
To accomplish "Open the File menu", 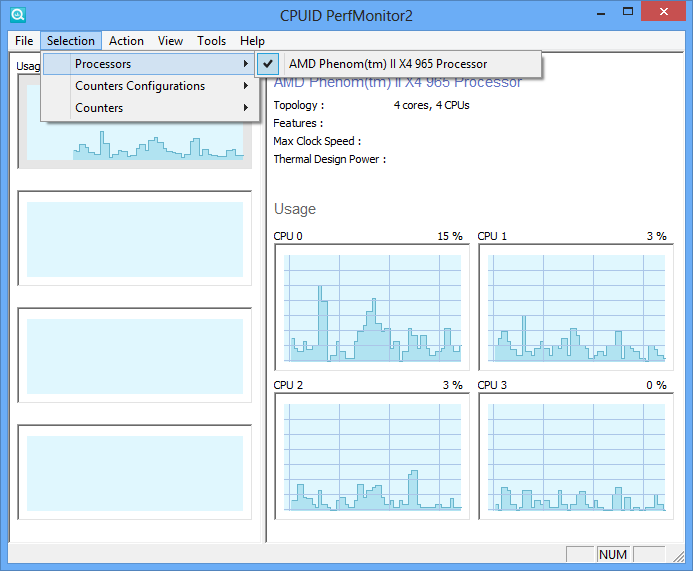I will click(x=24, y=41).
